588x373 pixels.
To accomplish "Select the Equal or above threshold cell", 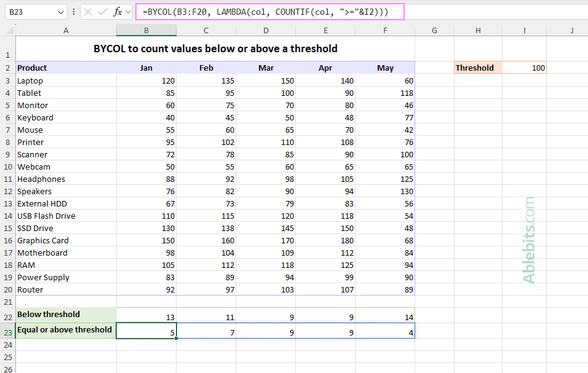I will tap(66, 329).
